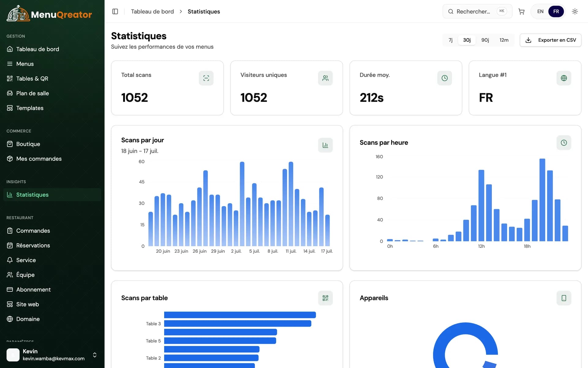Click the Scans par table QR icon
The image size is (588, 368).
tap(325, 298)
